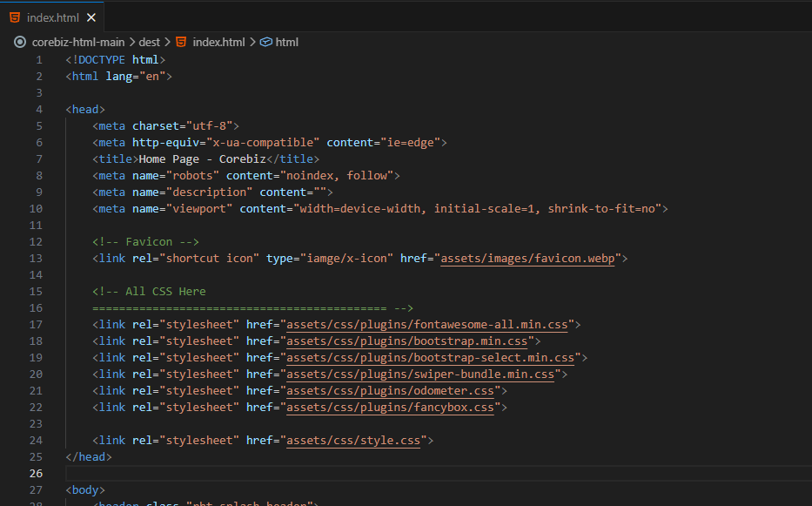The width and height of the screenshot is (812, 506).
Task: Click the Favicon comment text
Action: [x=145, y=241]
